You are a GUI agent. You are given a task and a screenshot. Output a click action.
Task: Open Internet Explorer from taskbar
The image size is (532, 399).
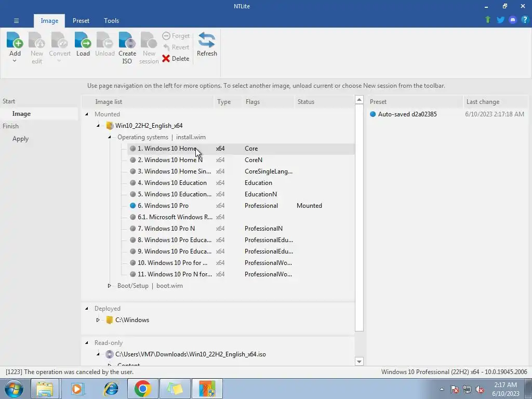point(111,389)
